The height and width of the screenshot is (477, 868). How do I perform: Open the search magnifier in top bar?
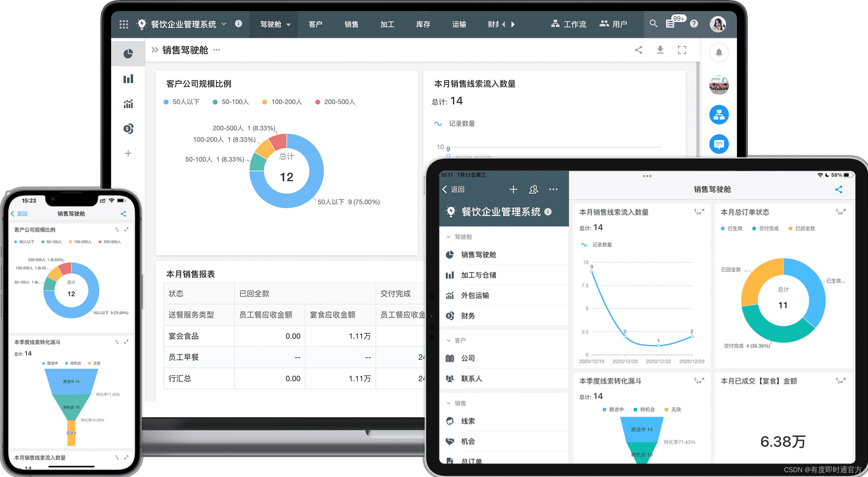coord(653,24)
